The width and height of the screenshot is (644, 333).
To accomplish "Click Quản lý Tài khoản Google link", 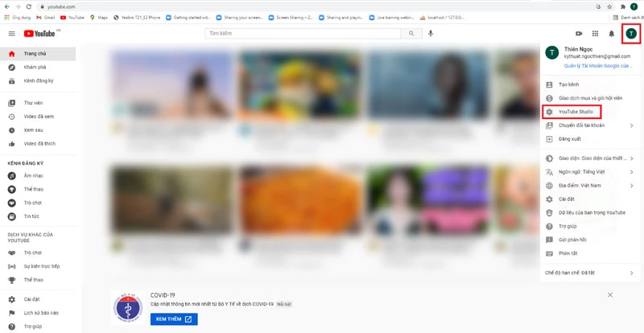I will (x=597, y=66).
